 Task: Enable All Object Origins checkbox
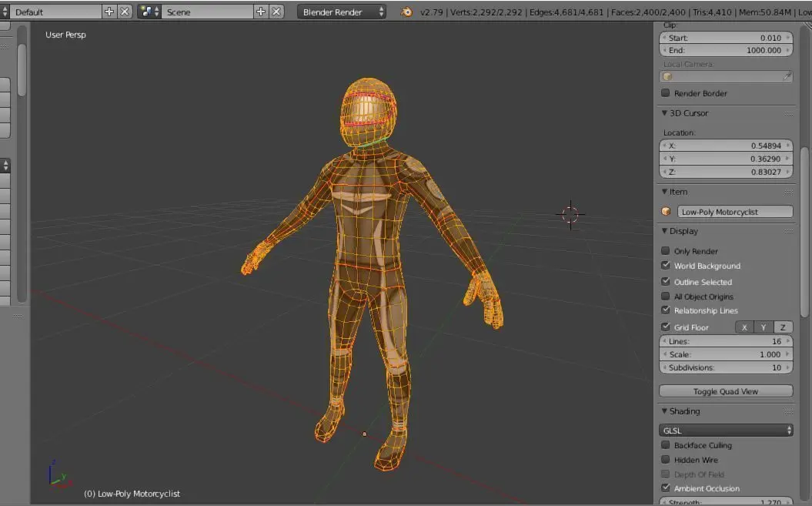tap(666, 296)
